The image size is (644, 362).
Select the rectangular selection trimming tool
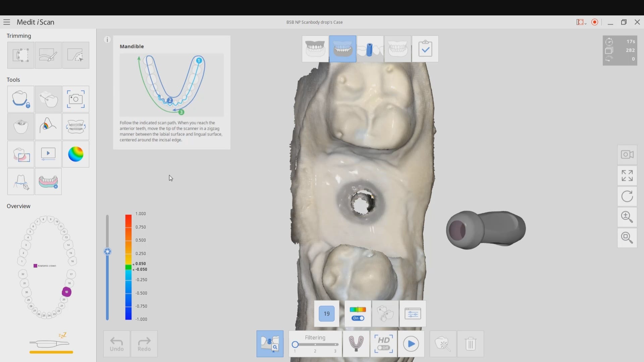[x=21, y=55]
